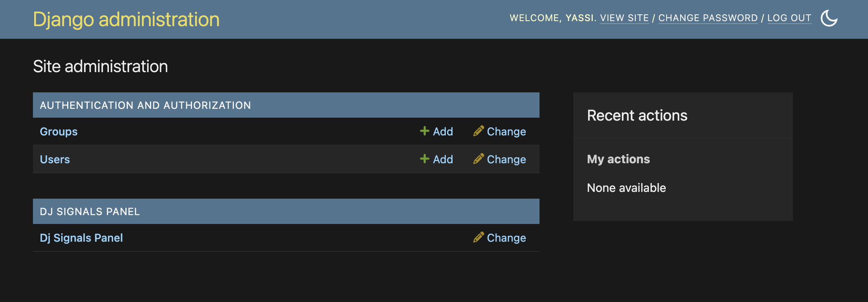Open the Users model link
The width and height of the screenshot is (868, 302).
(x=55, y=159)
